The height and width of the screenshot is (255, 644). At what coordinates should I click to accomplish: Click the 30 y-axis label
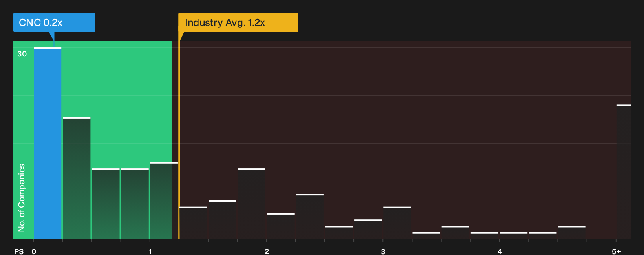pos(22,54)
